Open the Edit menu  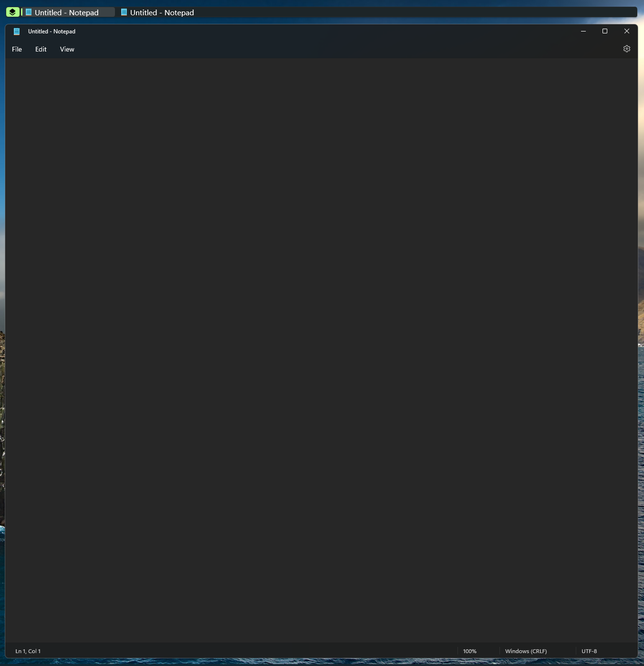tap(41, 49)
